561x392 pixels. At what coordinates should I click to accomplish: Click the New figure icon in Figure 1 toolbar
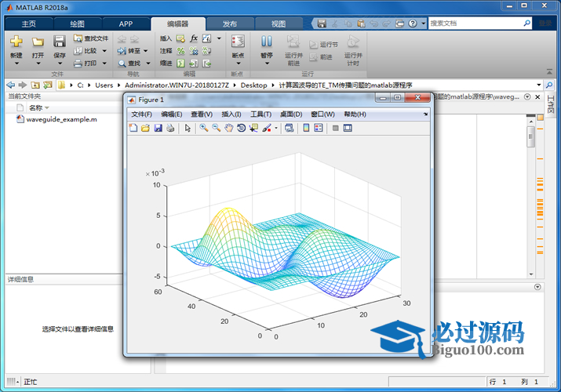(133, 128)
